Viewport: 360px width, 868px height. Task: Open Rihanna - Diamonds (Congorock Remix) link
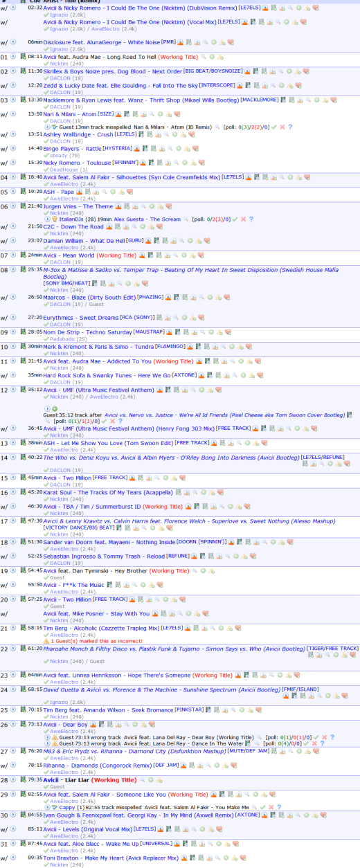pos(98,765)
